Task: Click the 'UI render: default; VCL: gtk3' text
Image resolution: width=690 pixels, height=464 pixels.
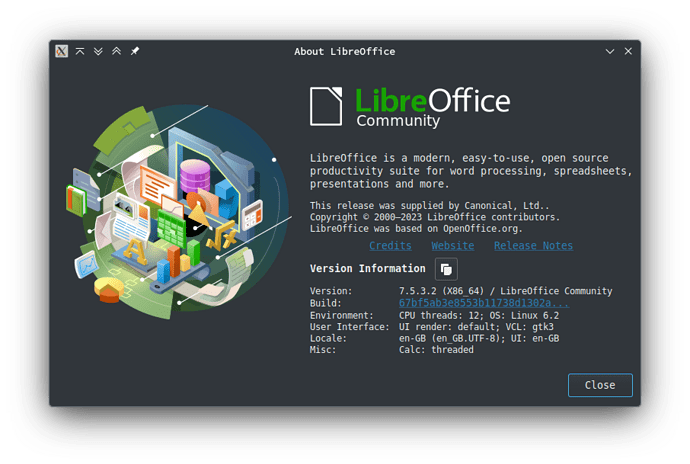Action: (x=476, y=327)
